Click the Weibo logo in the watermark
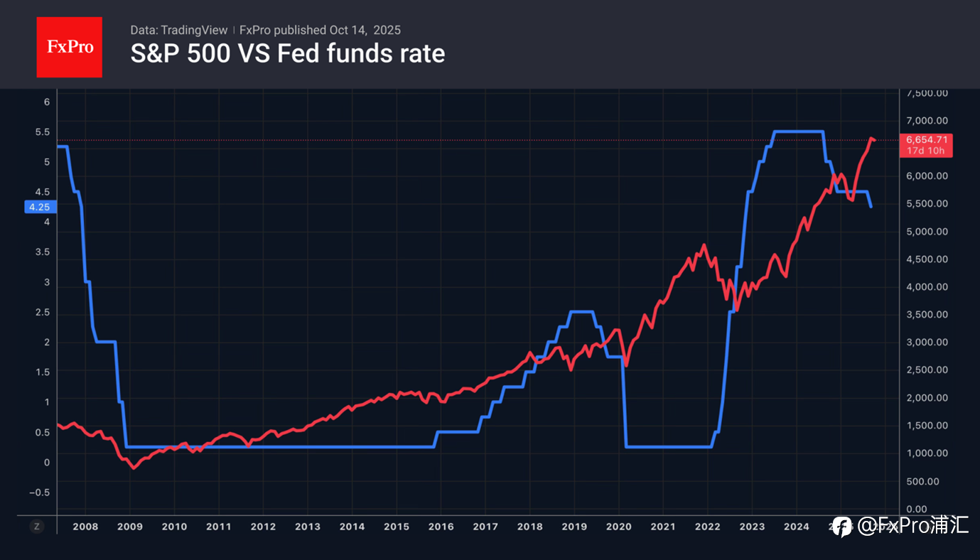This screenshot has width=980, height=560. coord(842,527)
